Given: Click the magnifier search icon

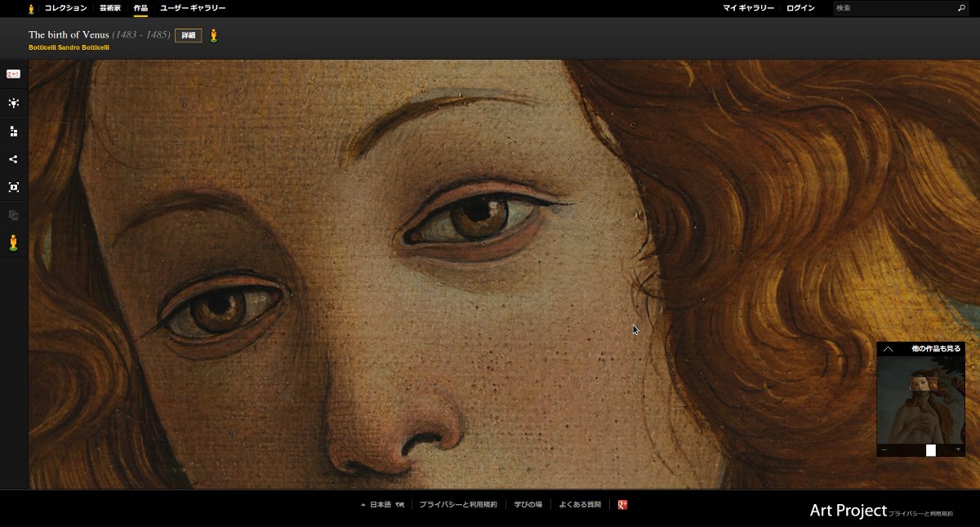Looking at the screenshot, I should click(x=961, y=8).
